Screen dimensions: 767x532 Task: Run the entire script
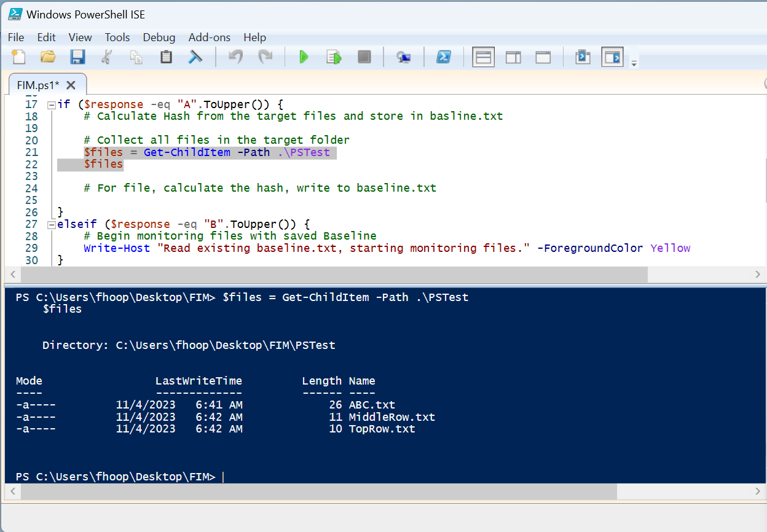pos(304,57)
